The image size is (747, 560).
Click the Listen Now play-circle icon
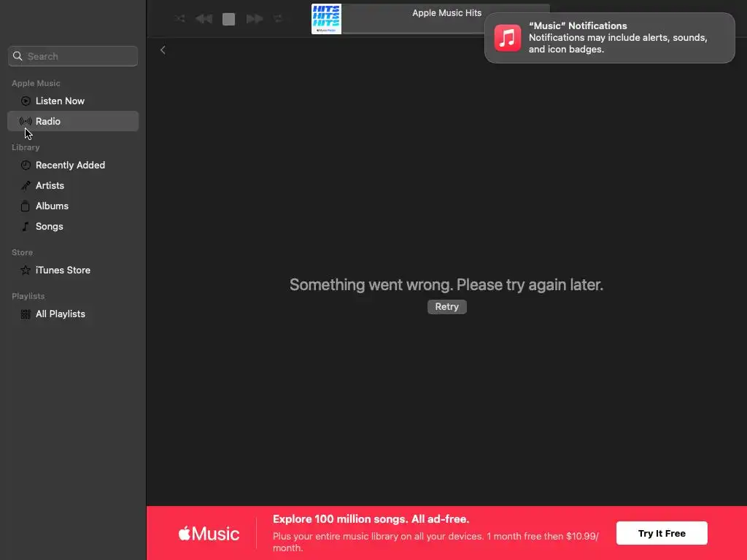26,101
